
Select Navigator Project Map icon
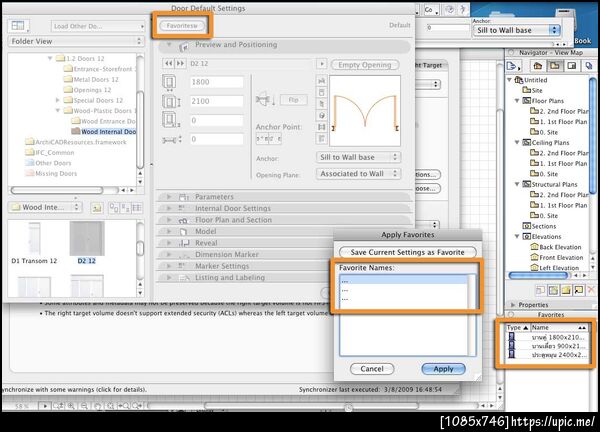point(538,66)
